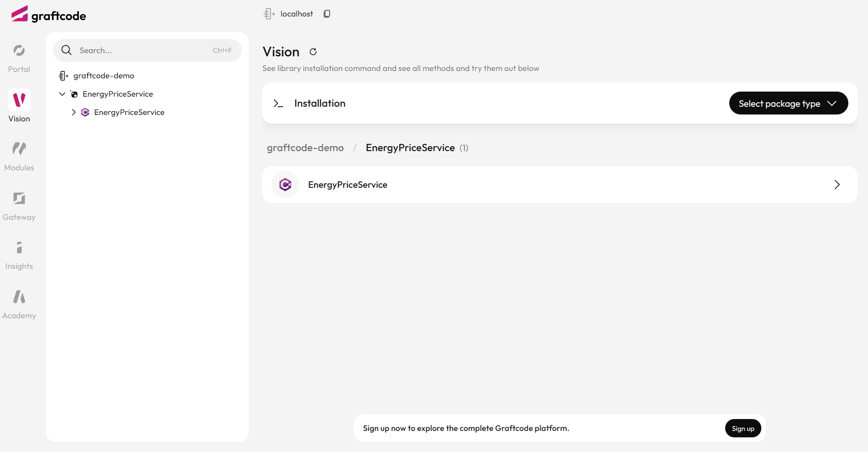Open the Insights sidebar icon
868x452 pixels.
click(x=19, y=247)
